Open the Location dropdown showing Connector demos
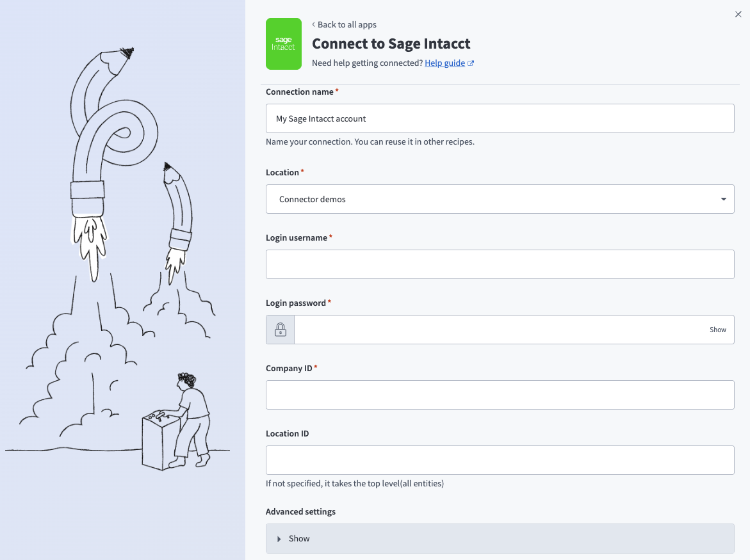 [x=500, y=199]
